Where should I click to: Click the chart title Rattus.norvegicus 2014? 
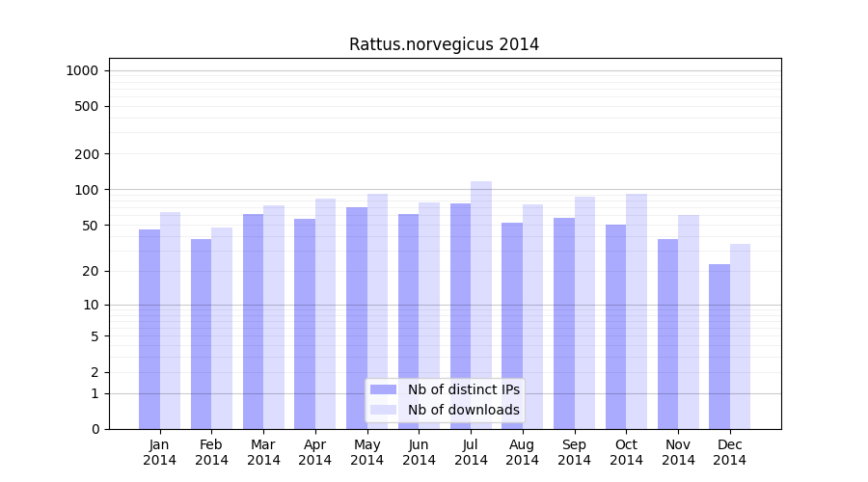coord(444,44)
